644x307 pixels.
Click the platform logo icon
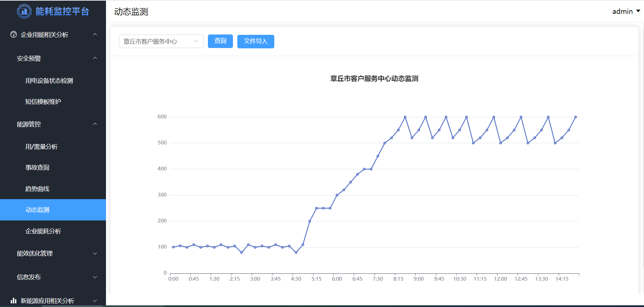coord(24,11)
